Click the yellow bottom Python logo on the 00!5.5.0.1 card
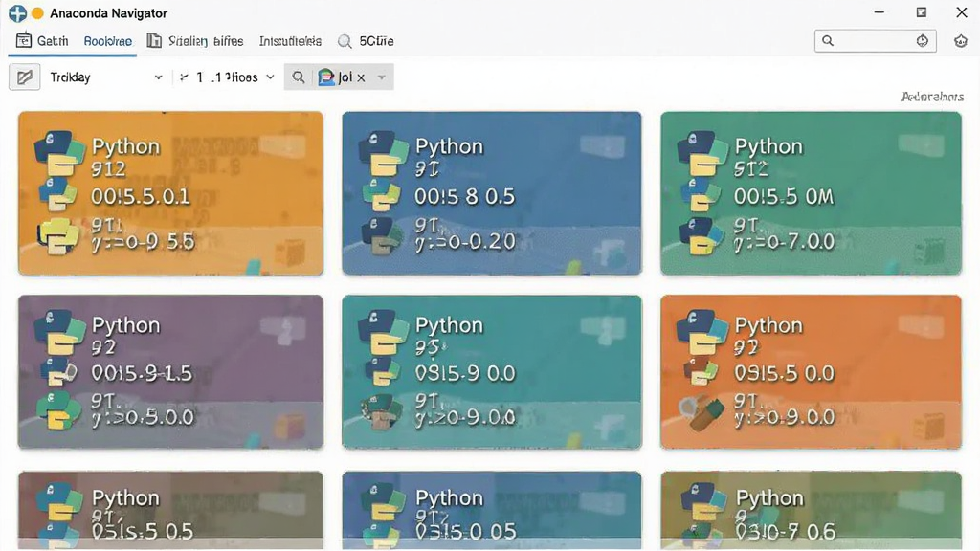This screenshot has width=980, height=551. click(58, 237)
